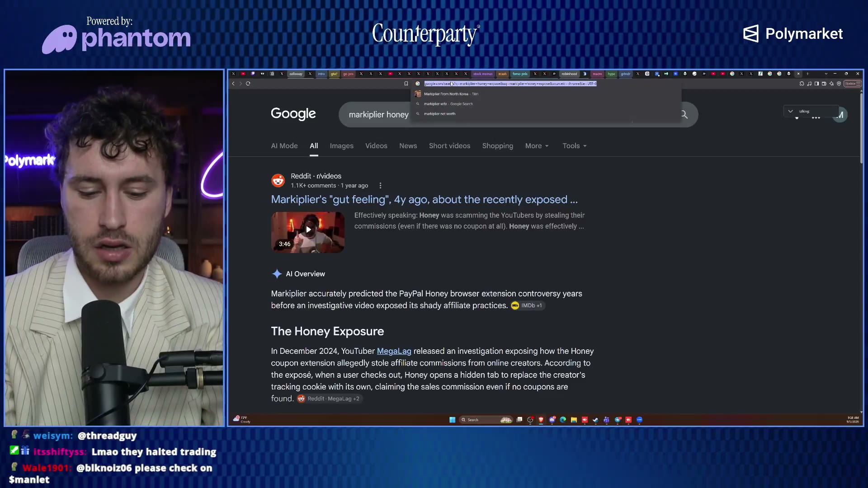Open the 'calloway' tab group

(x=296, y=74)
